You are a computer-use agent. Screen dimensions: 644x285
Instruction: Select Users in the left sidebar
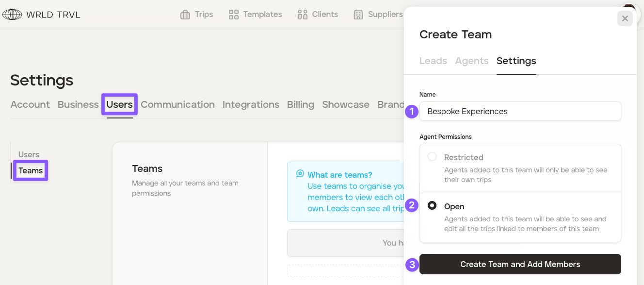coord(29,154)
